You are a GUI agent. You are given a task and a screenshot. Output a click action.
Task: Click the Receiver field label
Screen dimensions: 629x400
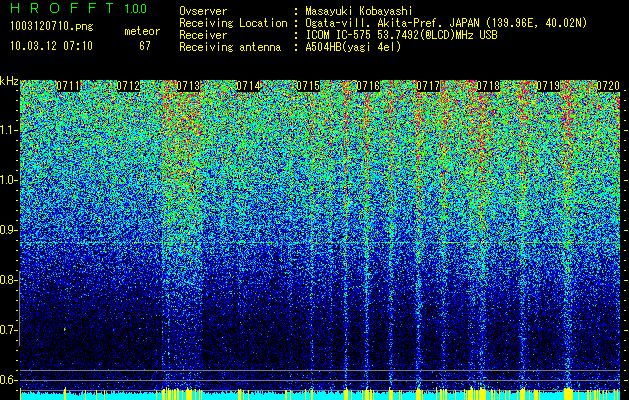tap(203, 35)
